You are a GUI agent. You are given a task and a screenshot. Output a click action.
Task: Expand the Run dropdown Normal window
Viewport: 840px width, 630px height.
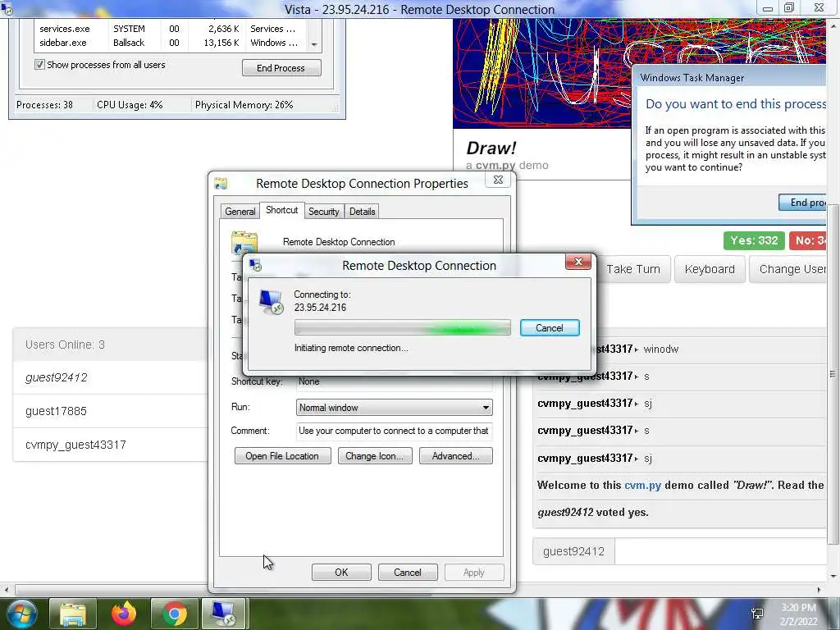[395, 408]
